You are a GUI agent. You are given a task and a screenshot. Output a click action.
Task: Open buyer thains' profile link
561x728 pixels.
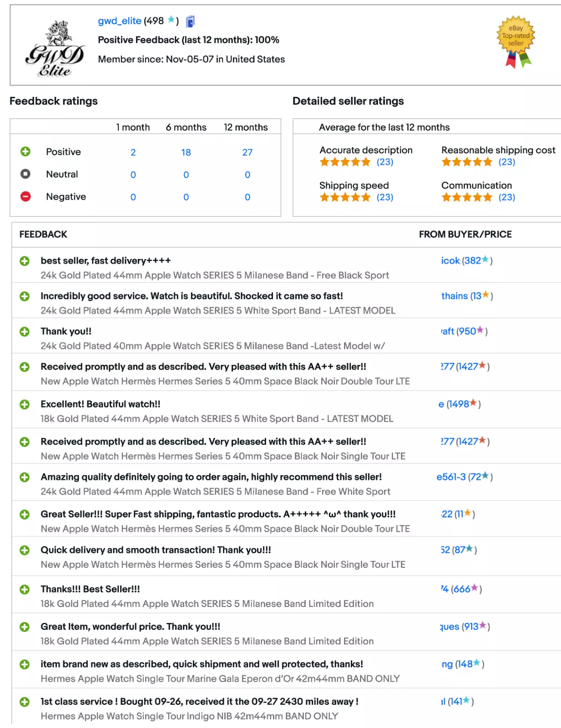(x=455, y=296)
